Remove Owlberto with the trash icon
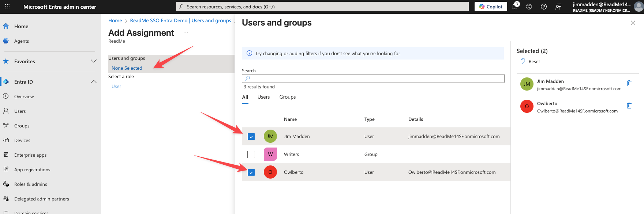The image size is (644, 214). coord(629,106)
